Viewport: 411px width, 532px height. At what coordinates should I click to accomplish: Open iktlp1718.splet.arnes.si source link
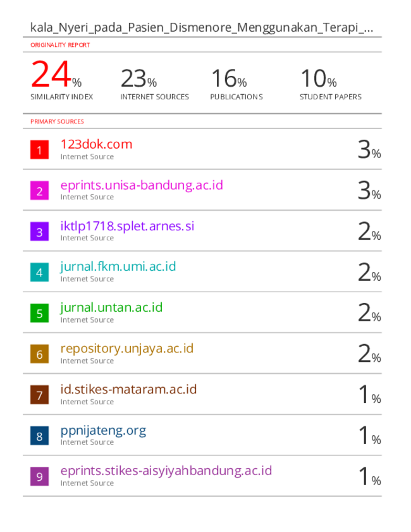tap(127, 226)
